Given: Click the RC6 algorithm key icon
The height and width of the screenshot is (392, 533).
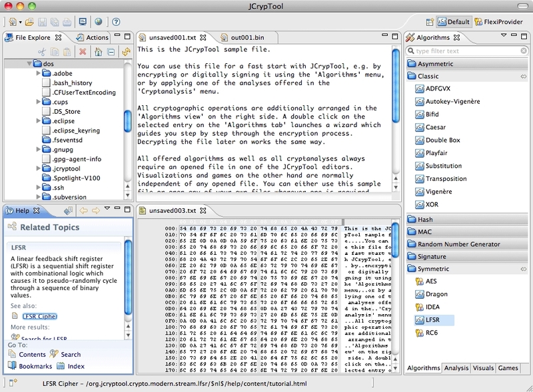Looking at the screenshot, I should [x=420, y=333].
